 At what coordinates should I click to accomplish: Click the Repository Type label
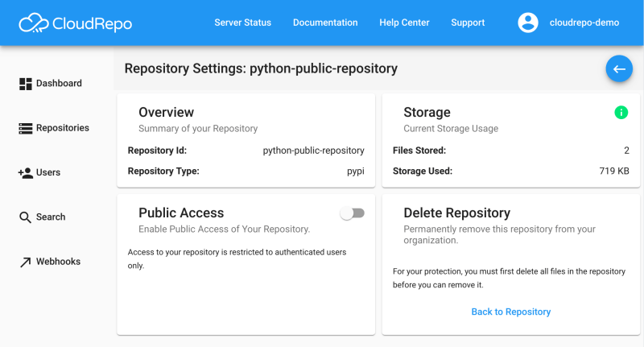[163, 171]
